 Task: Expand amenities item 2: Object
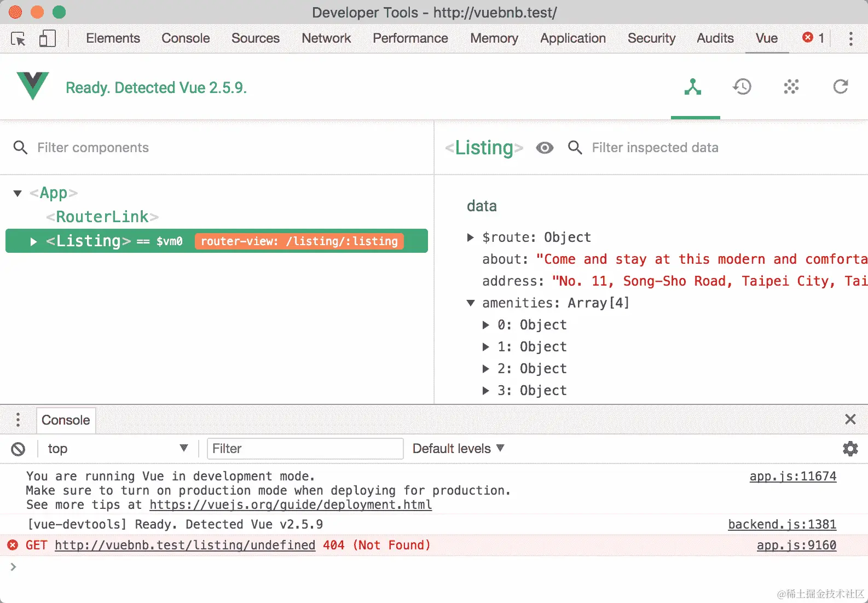(485, 368)
